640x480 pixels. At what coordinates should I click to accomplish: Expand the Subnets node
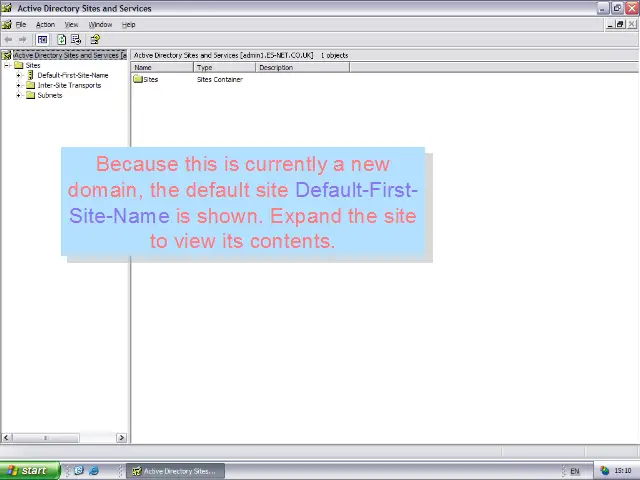coord(18,96)
